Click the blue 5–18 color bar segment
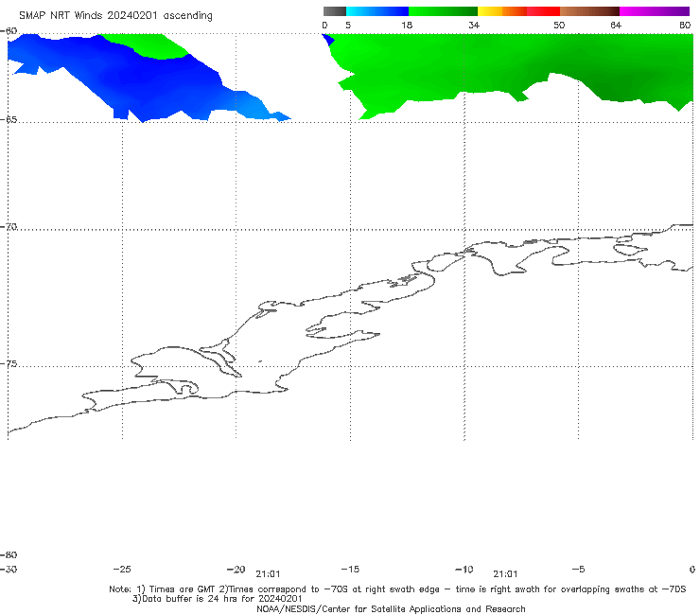The width and height of the screenshot is (700, 615). click(377, 11)
